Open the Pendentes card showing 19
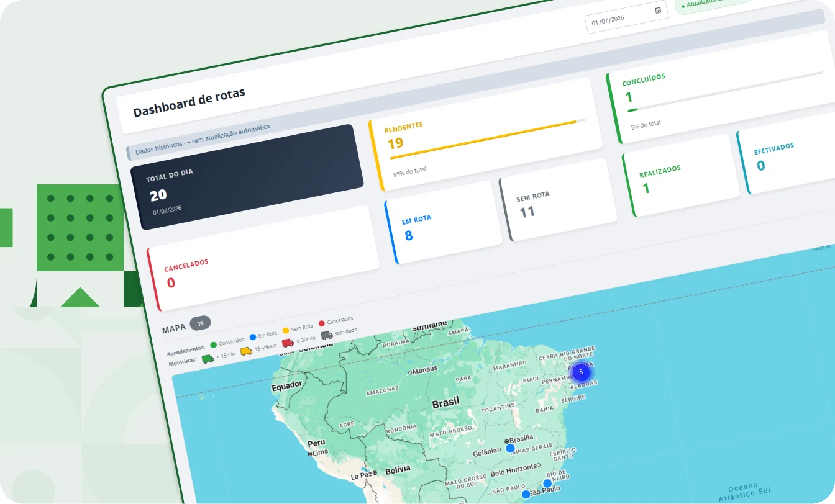835x504 pixels. (486, 133)
